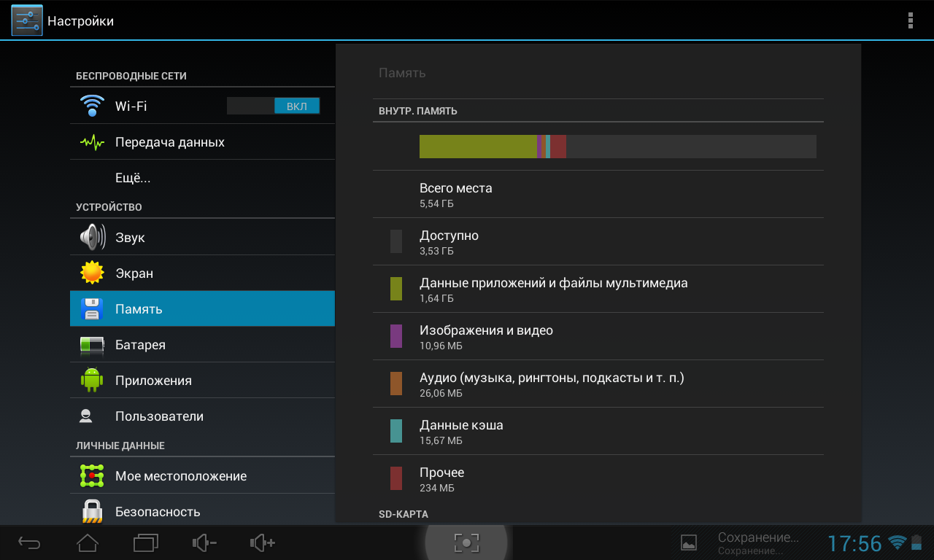Turn off the Wi-Fi ВКЛ switch

click(273, 106)
